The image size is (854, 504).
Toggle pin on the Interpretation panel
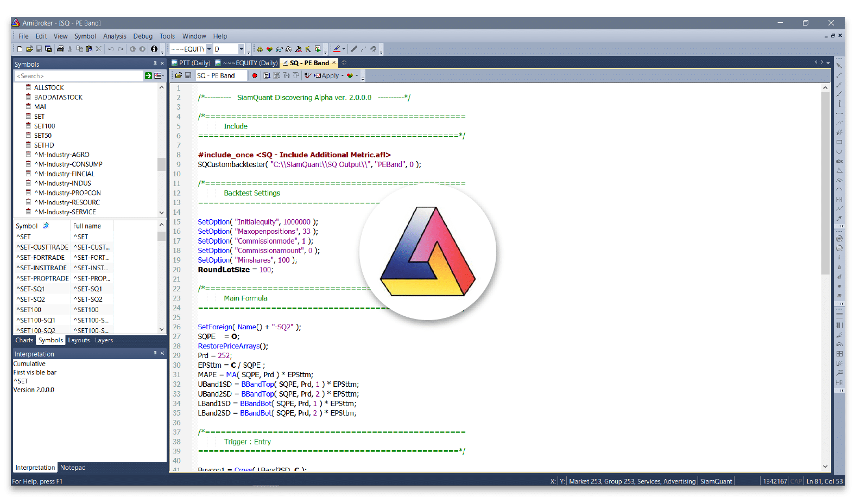[x=155, y=353]
